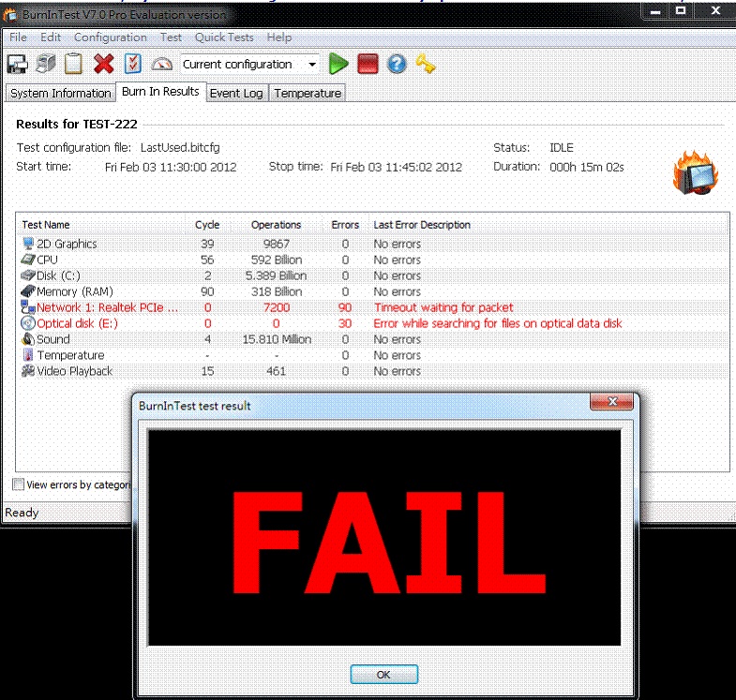Click the IDLE status value

[x=562, y=147]
